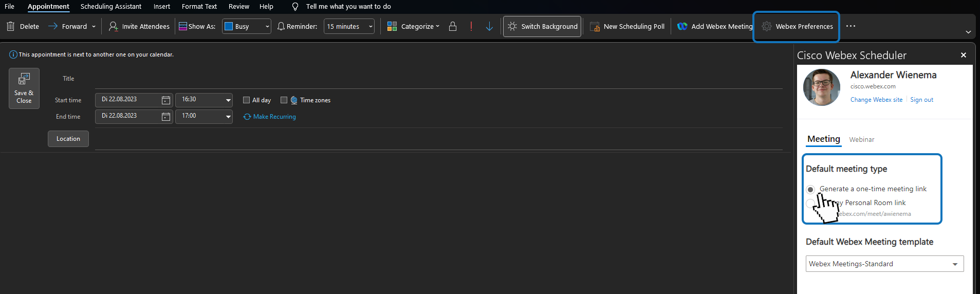Toggle the All day checkbox
The height and width of the screenshot is (294, 980).
247,100
